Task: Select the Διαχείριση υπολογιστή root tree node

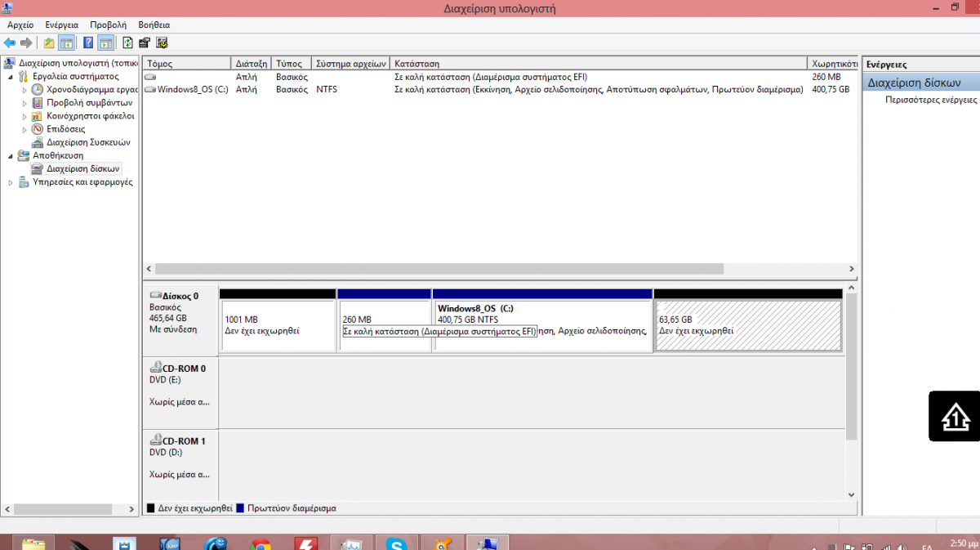Action: tap(78, 63)
